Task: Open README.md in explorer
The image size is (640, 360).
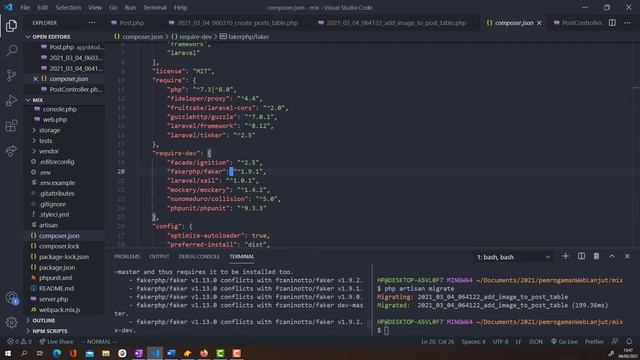Action: [x=56, y=289]
